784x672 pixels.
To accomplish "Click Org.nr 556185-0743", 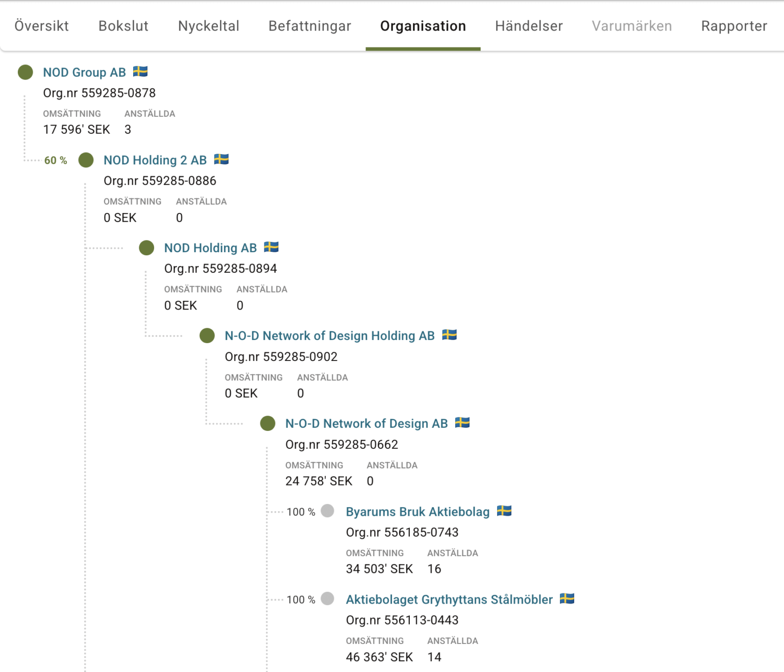I will pyautogui.click(x=402, y=532).
